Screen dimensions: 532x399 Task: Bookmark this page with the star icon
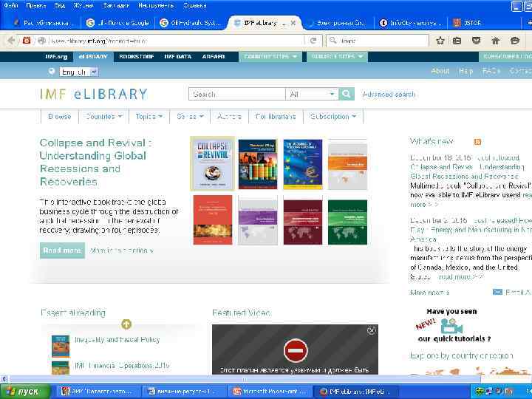click(440, 41)
